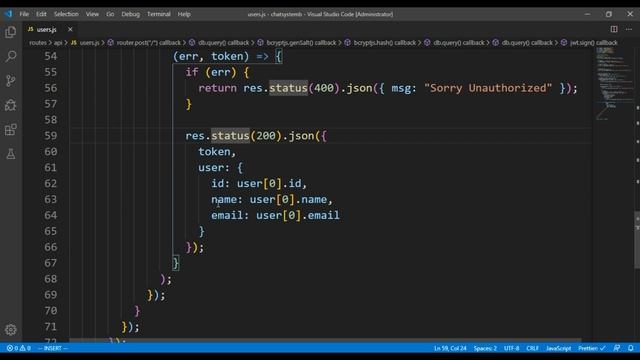Click the horizontal scrollbar at editor bottom
The height and width of the screenshot is (360, 640).
tap(325, 340)
